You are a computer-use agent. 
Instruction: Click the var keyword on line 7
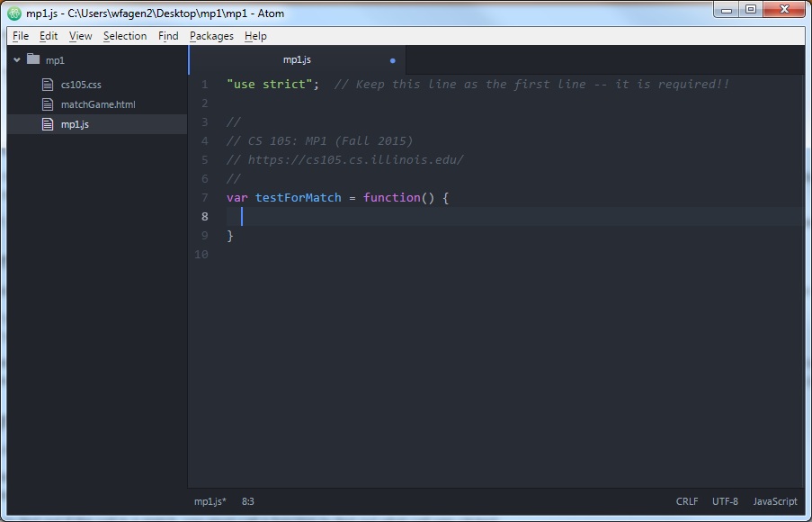237,197
